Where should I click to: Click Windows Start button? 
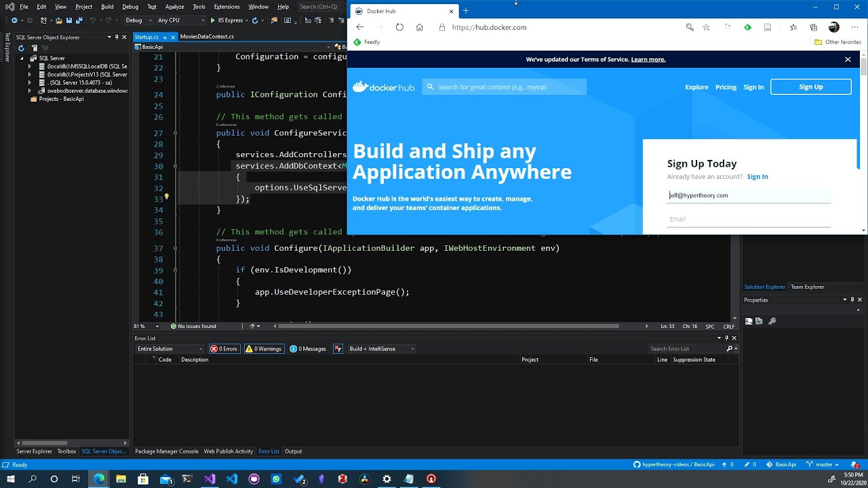click(x=10, y=479)
